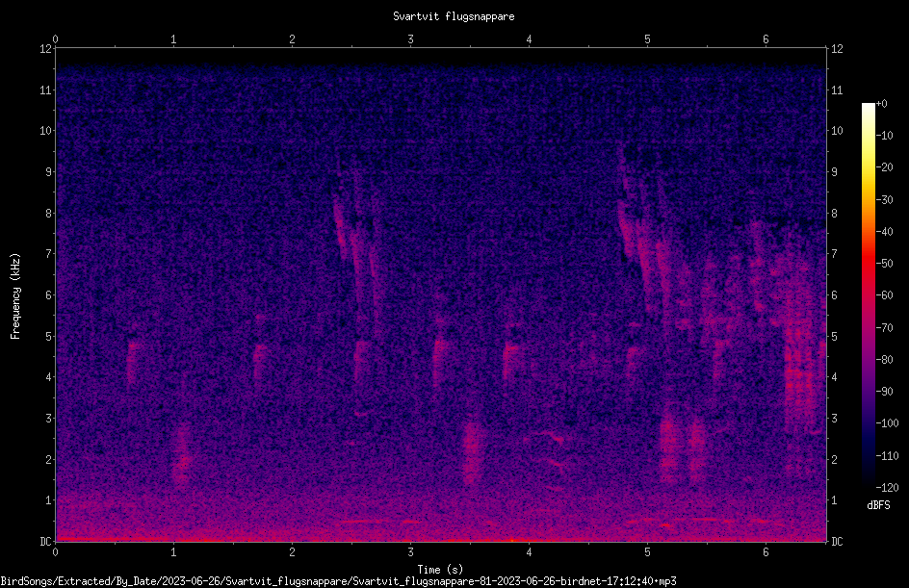Click '3' on the bottom time axis
The image size is (909, 588).
410,552
